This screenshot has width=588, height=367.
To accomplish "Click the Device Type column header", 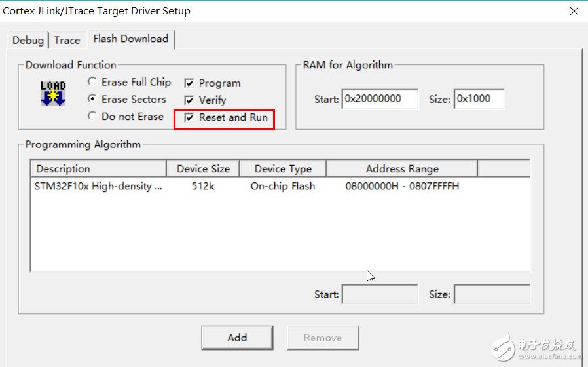I will pyautogui.click(x=283, y=168).
